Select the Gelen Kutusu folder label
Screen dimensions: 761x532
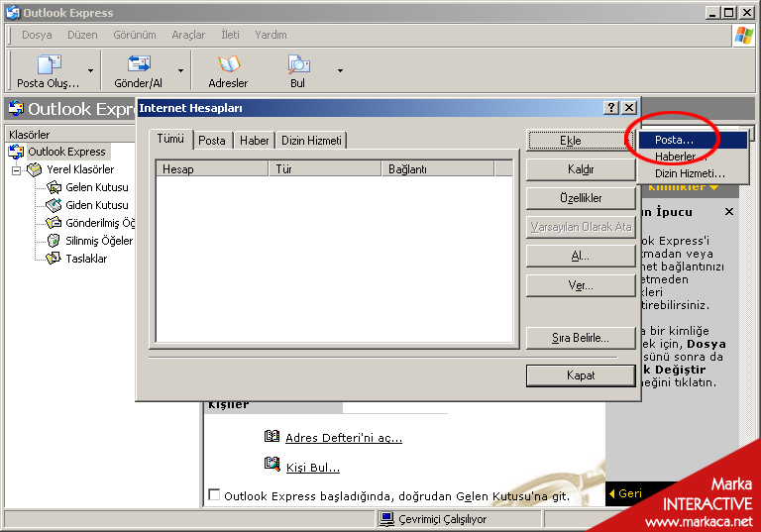click(x=97, y=187)
